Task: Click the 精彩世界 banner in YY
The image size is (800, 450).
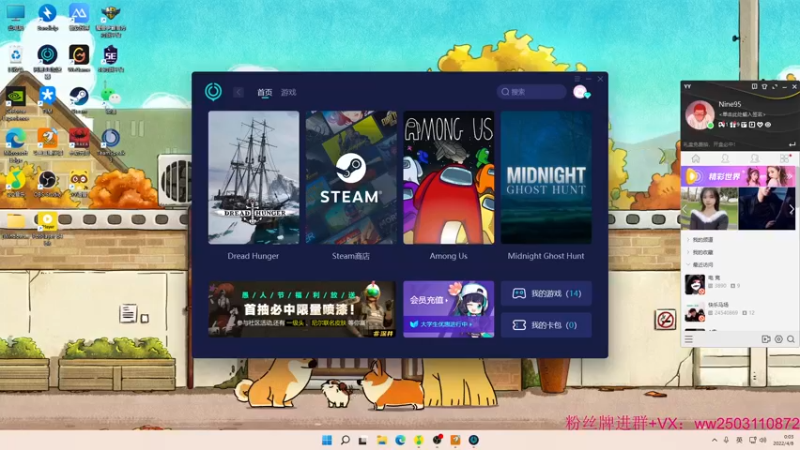Action: click(x=738, y=177)
